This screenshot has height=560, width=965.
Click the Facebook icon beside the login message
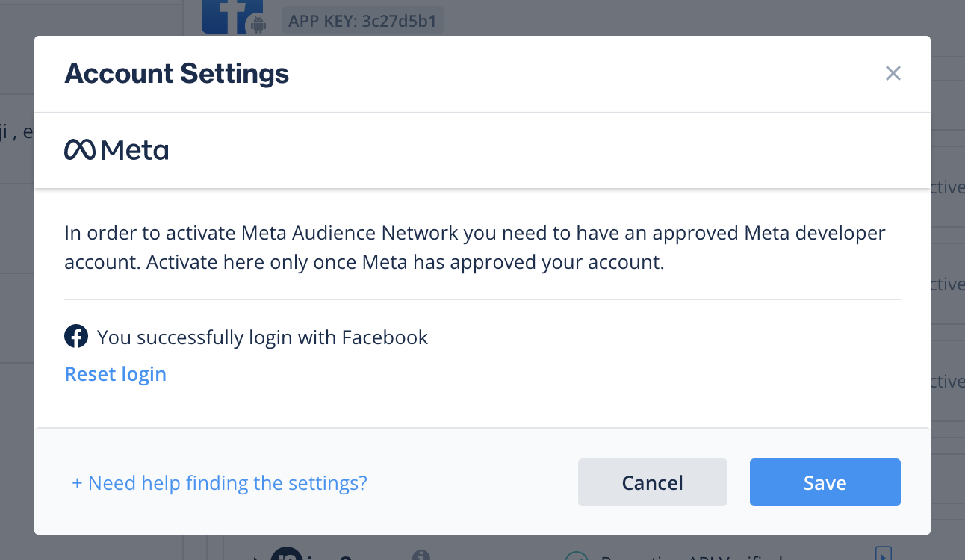[76, 337]
